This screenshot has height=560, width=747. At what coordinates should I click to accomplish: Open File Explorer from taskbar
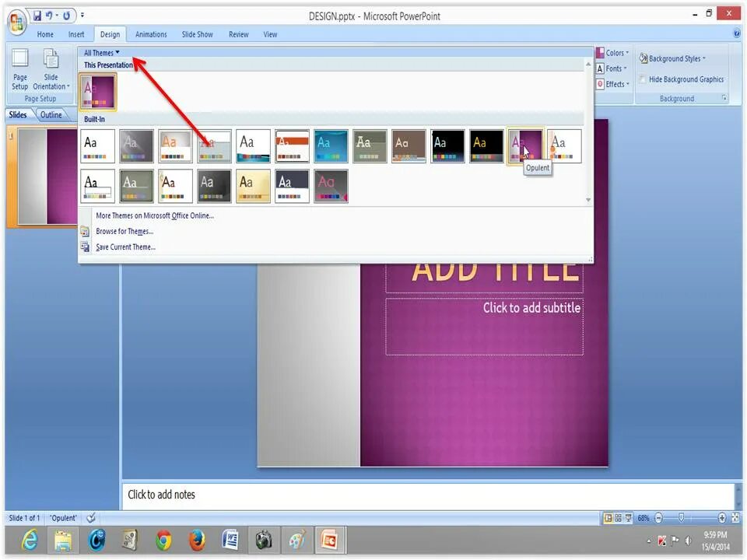pyautogui.click(x=63, y=541)
